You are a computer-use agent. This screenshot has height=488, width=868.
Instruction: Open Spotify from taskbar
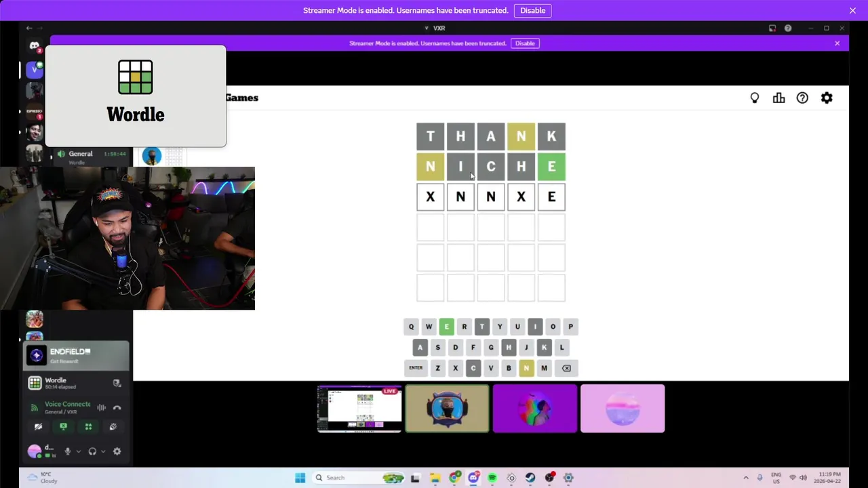pos(492,478)
